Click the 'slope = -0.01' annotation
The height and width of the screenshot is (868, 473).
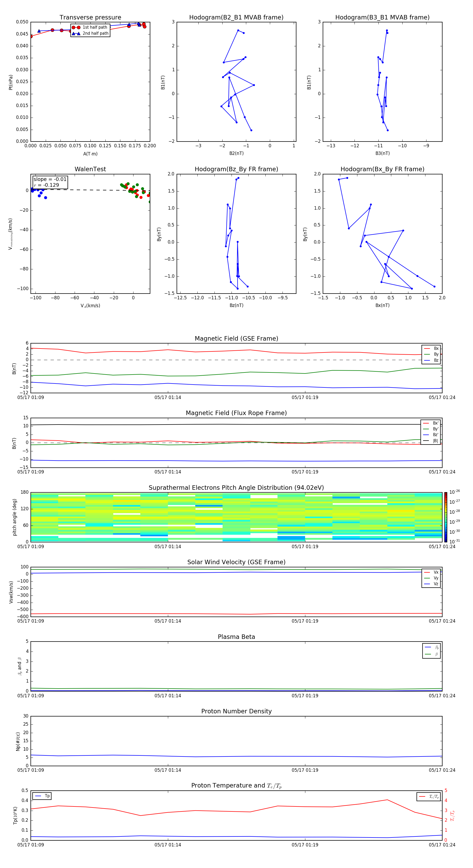point(50,179)
